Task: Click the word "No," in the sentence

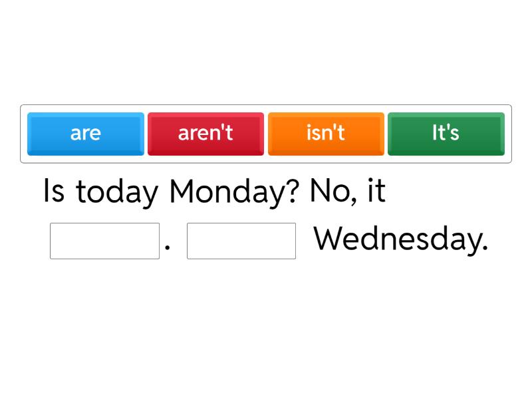Action: click(x=334, y=192)
